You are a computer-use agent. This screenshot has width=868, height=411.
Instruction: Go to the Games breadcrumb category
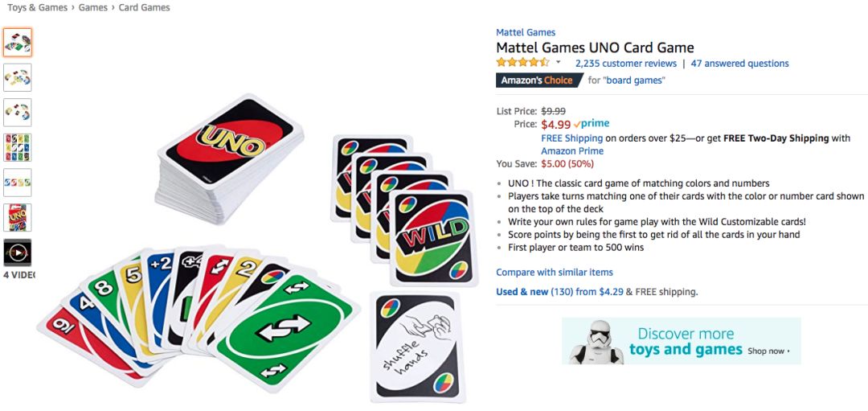pyautogui.click(x=93, y=8)
